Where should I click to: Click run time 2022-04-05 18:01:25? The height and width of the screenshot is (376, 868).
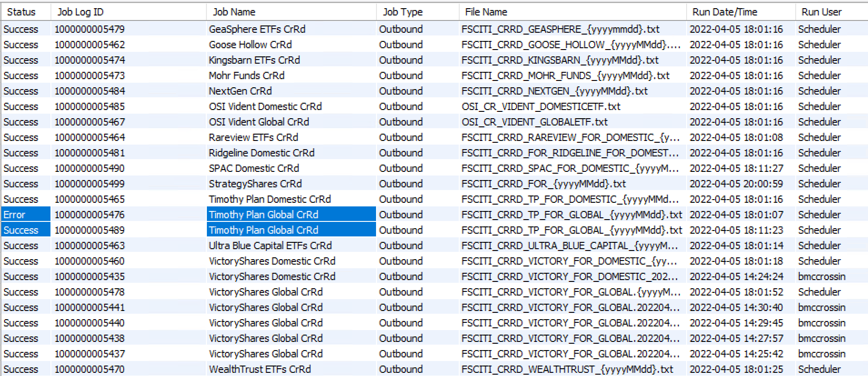point(737,369)
